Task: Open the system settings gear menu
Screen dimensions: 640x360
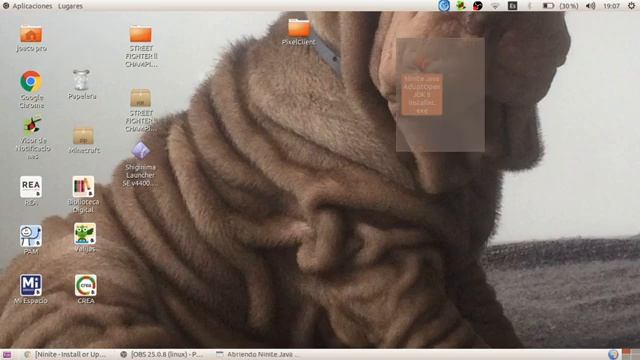Action: [x=631, y=6]
